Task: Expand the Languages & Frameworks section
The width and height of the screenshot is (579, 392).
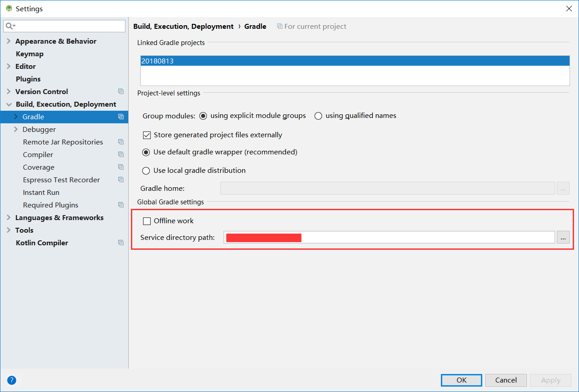Action: [x=9, y=217]
